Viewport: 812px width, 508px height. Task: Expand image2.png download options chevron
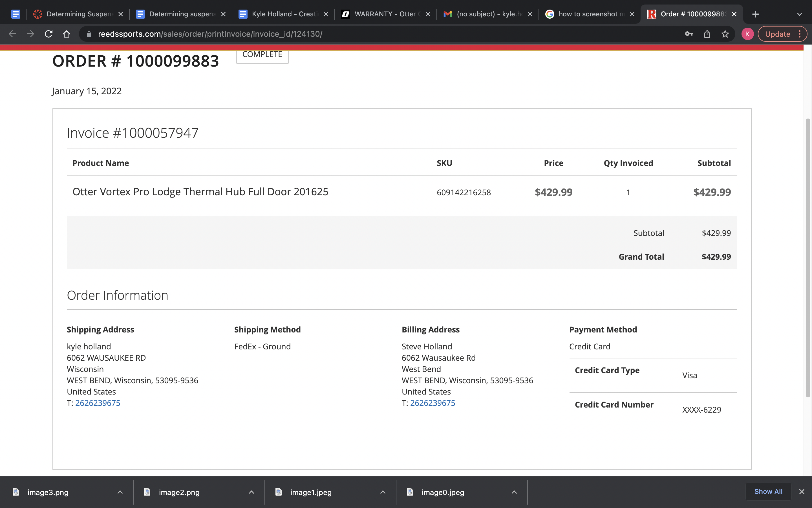(251, 492)
